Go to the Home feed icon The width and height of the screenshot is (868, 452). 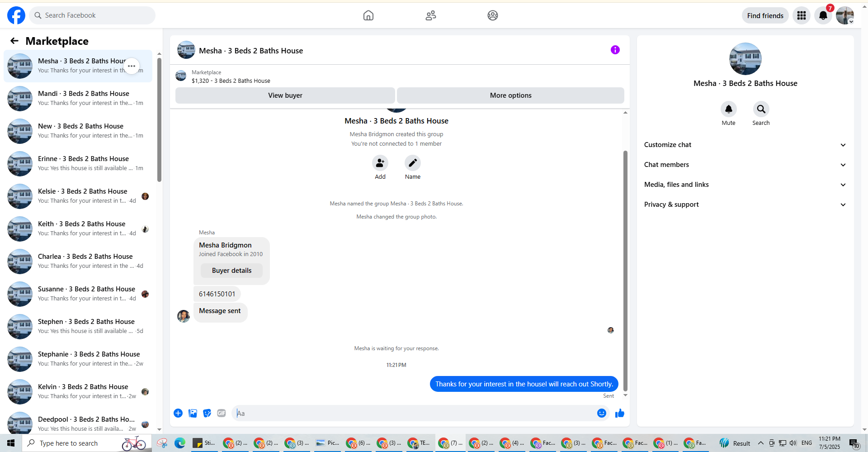[368, 15]
